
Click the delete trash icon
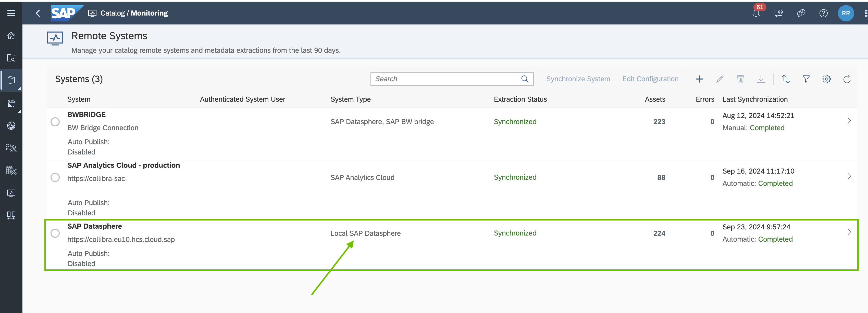pyautogui.click(x=740, y=79)
